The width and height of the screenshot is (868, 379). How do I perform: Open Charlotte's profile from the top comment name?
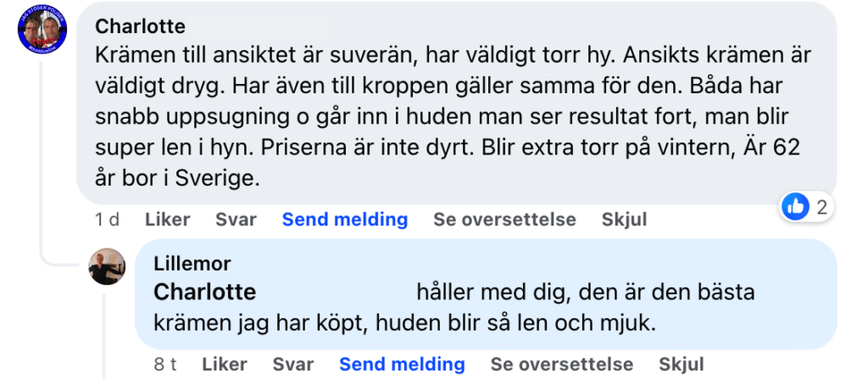pyautogui.click(x=140, y=27)
